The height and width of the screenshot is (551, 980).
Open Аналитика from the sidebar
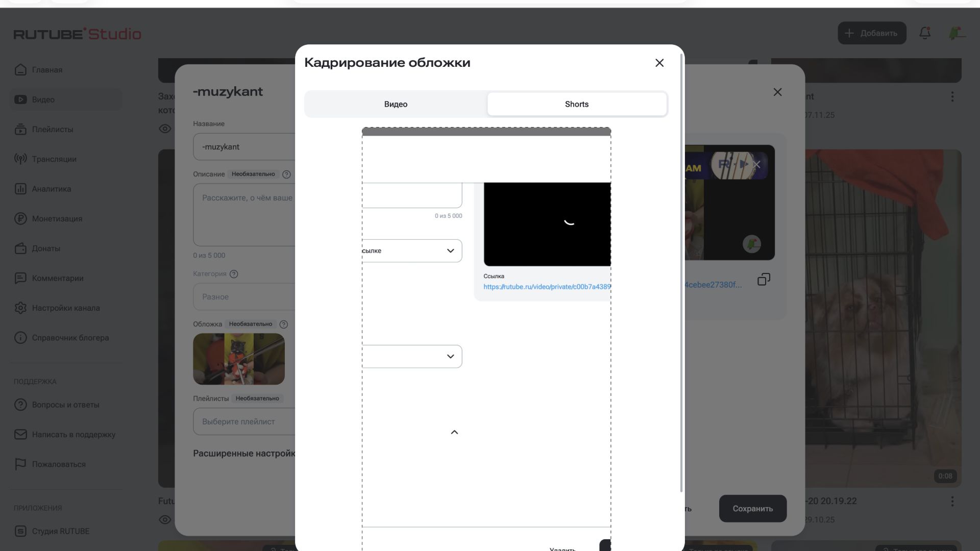coord(51,189)
